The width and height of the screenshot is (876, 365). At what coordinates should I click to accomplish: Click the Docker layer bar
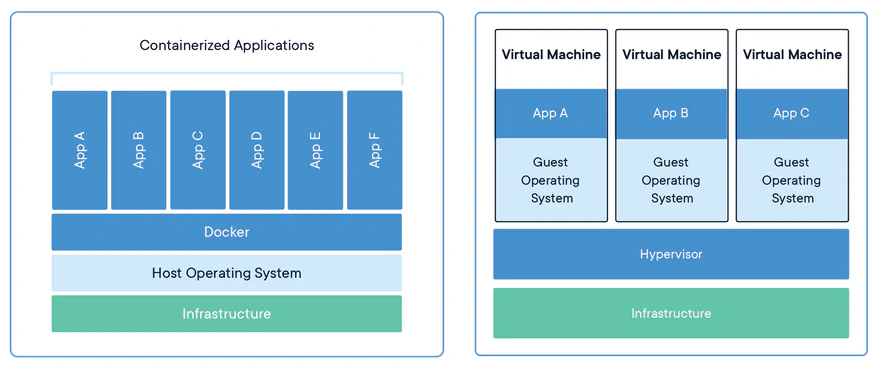tap(227, 232)
